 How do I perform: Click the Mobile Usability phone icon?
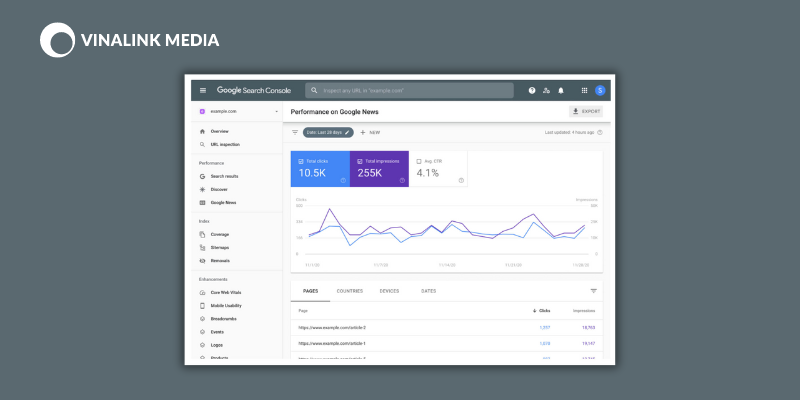pos(203,306)
